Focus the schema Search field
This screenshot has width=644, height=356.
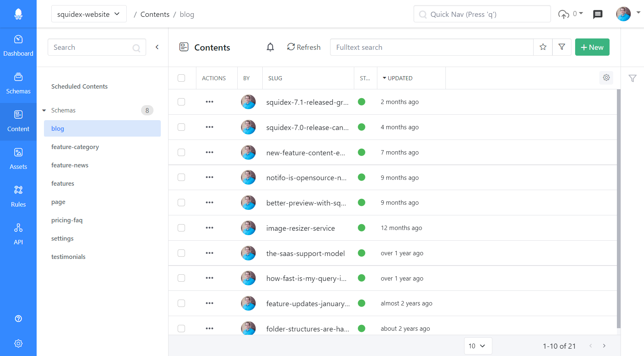[x=97, y=47]
